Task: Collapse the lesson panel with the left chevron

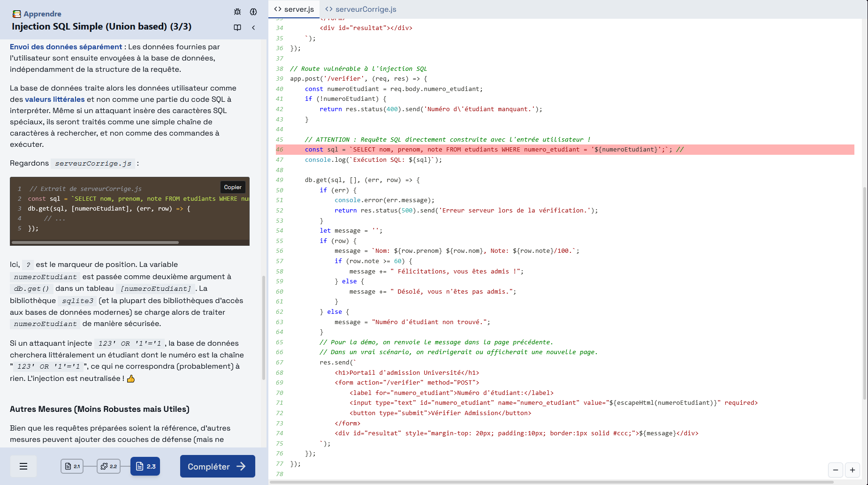Action: pyautogui.click(x=253, y=28)
